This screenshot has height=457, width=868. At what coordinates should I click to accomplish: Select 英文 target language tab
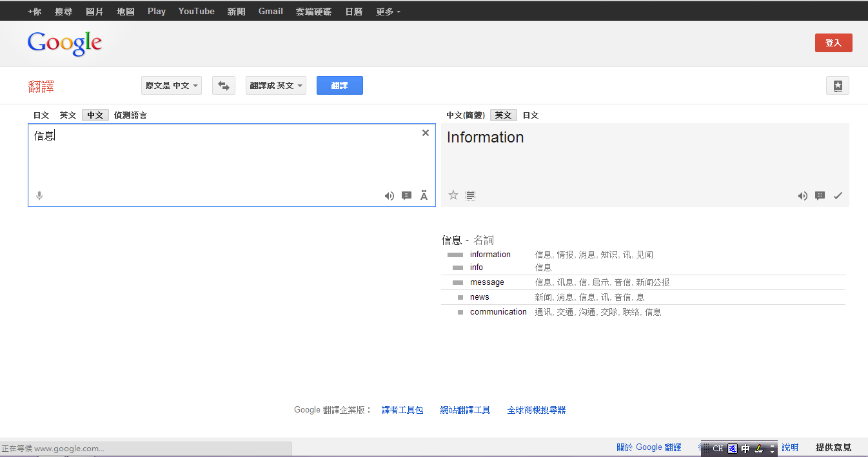pos(504,115)
